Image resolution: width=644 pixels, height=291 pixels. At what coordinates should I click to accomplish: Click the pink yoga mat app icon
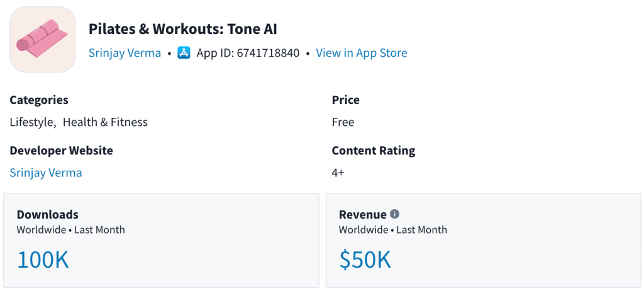pyautogui.click(x=43, y=40)
